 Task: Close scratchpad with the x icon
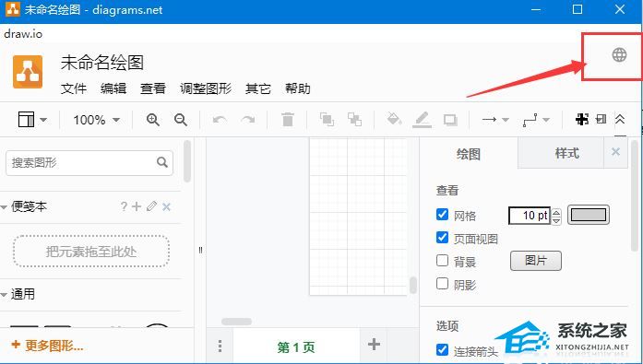click(166, 206)
